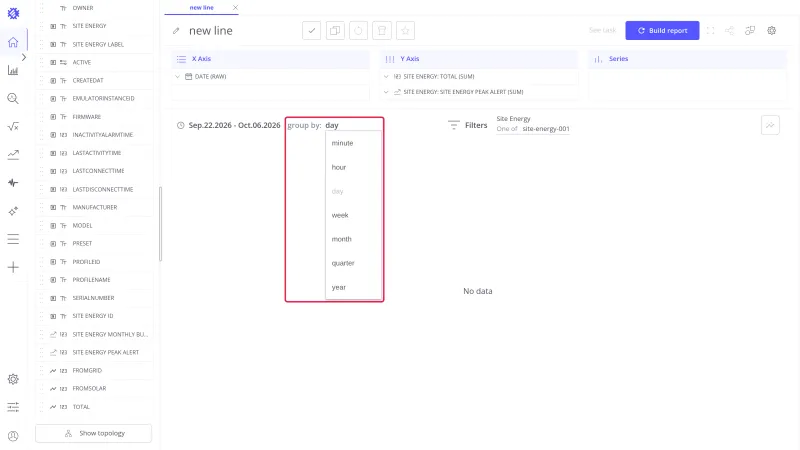The width and height of the screenshot is (800, 450).
Task: Select the SERIALNUMBER field
Action: click(94, 298)
